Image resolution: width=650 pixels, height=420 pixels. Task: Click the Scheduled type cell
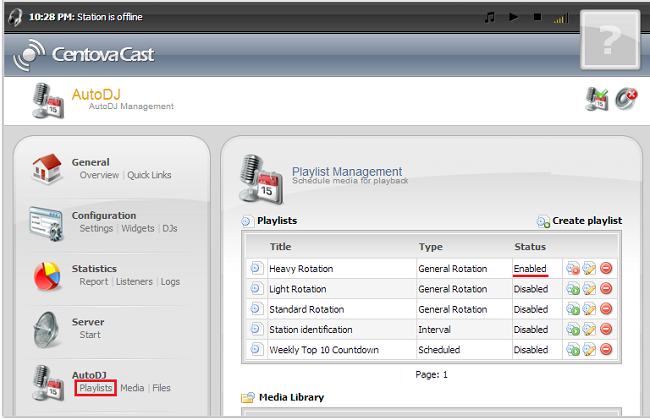click(439, 350)
